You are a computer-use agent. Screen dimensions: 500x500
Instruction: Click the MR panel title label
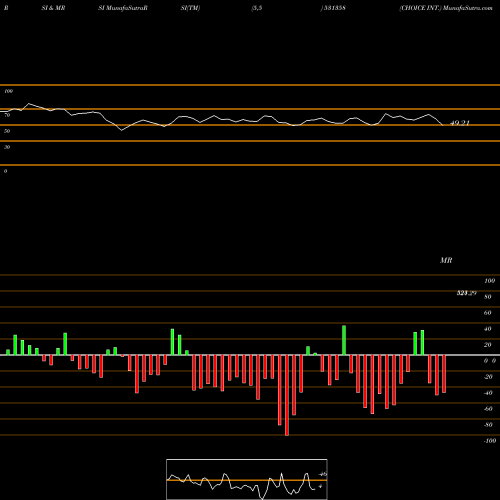(x=446, y=260)
